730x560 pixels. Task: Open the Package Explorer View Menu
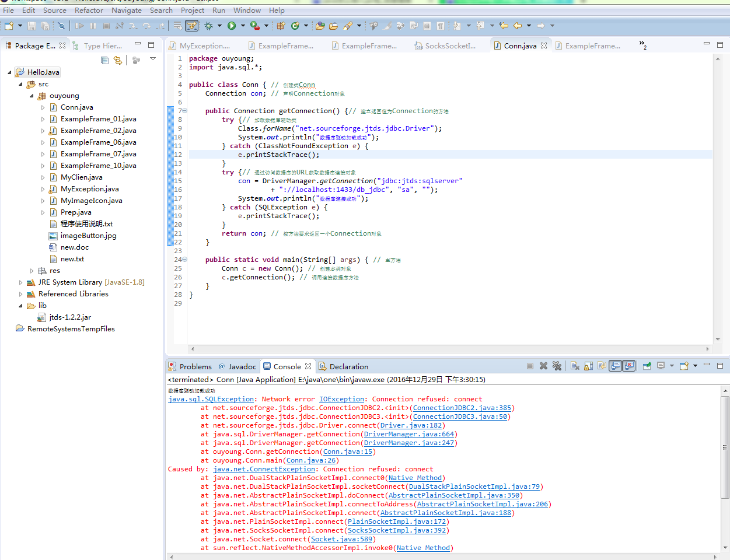pyautogui.click(x=153, y=59)
